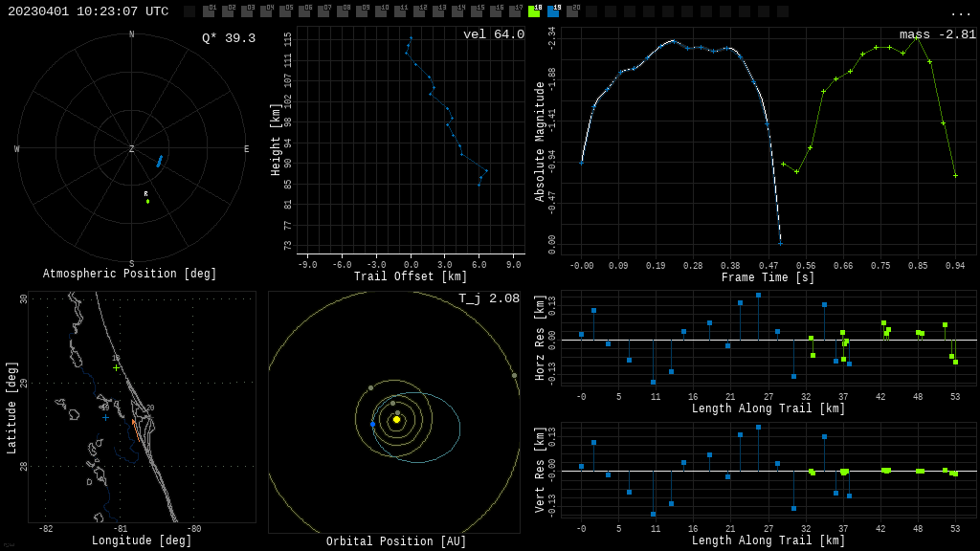Click the 'Q* 39.3' convergence angle label
The height and width of the screenshot is (551, 980).
[x=228, y=39]
